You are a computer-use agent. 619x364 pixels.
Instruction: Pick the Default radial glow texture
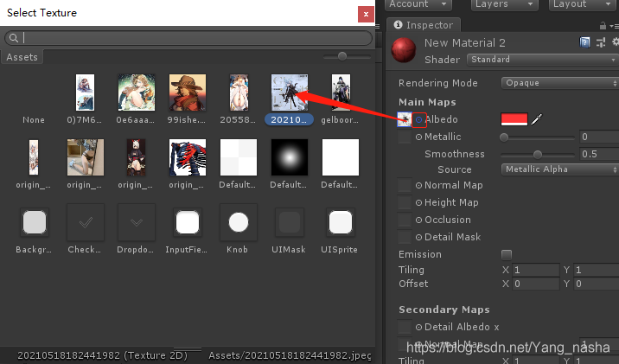point(290,157)
